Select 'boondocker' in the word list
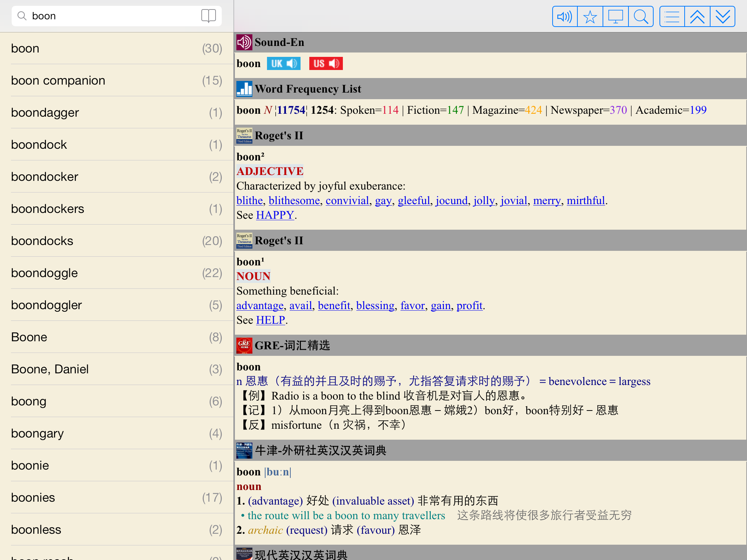Screen dimensions: 747x560 (117, 176)
